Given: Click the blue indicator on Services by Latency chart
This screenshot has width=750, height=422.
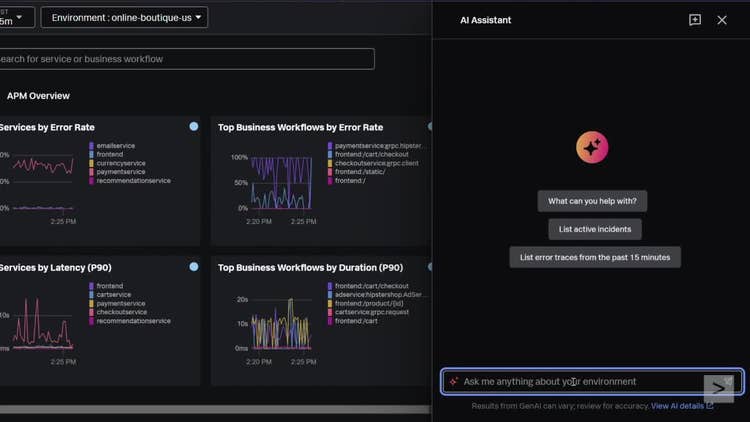Looking at the screenshot, I should [193, 267].
